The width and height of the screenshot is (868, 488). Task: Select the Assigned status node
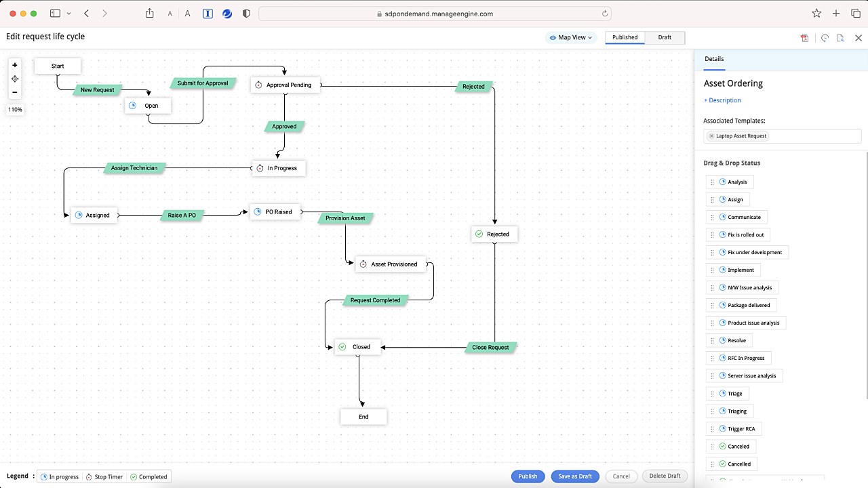coord(94,215)
